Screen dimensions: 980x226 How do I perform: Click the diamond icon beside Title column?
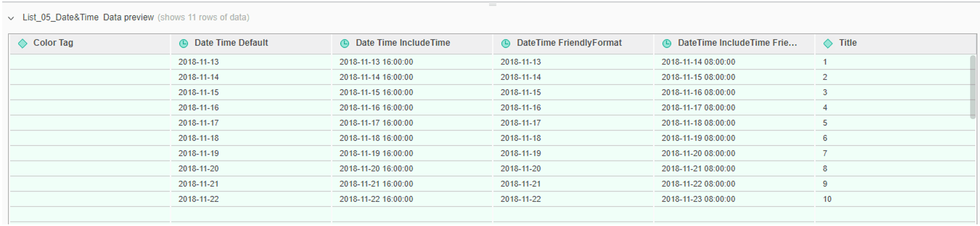pyautogui.click(x=828, y=43)
